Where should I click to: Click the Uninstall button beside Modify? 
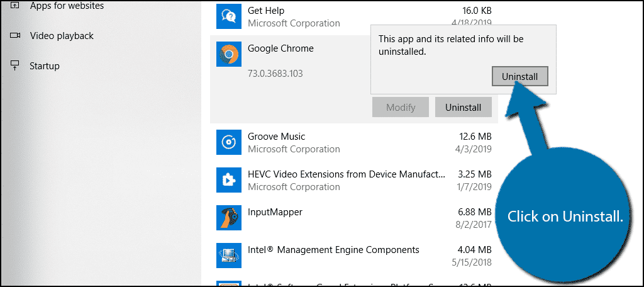click(464, 108)
